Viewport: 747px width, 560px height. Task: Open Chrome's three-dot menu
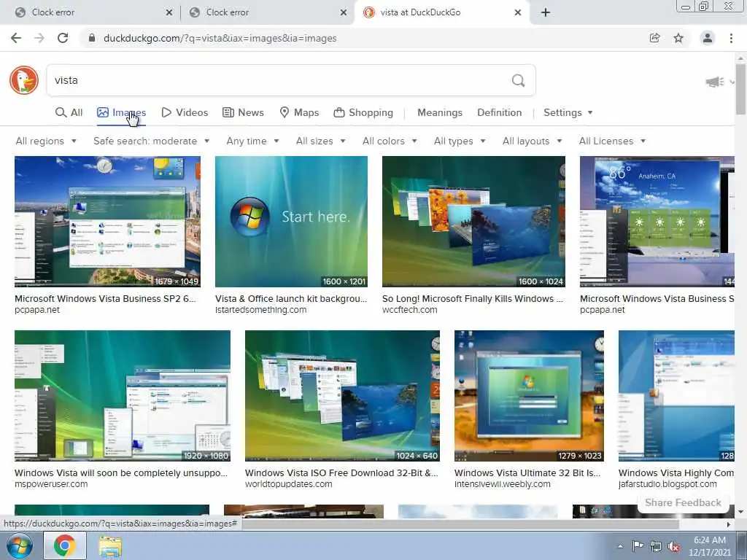coord(731,38)
